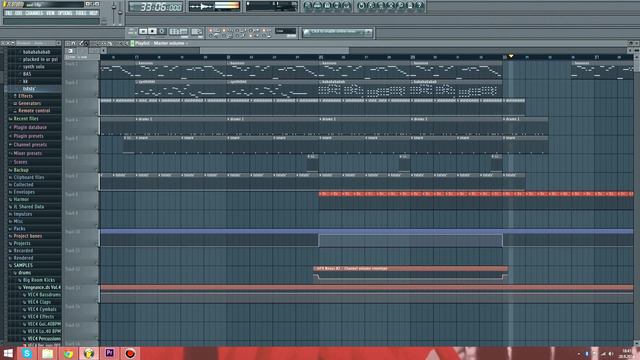Click the first round icon after the mixer shortcut
Viewport: 640px width, 360px height.
click(361, 6)
